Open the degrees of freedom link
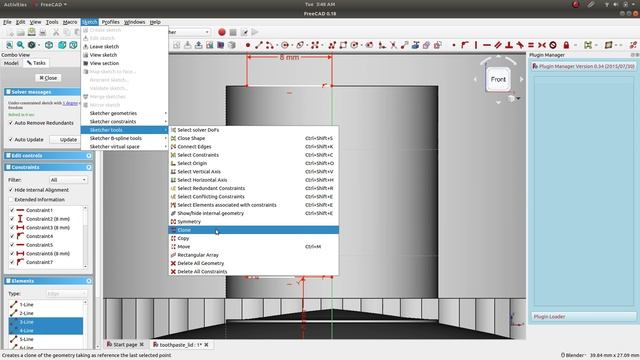Image resolution: width=640 pixels, height=360 pixels. pos(70,103)
